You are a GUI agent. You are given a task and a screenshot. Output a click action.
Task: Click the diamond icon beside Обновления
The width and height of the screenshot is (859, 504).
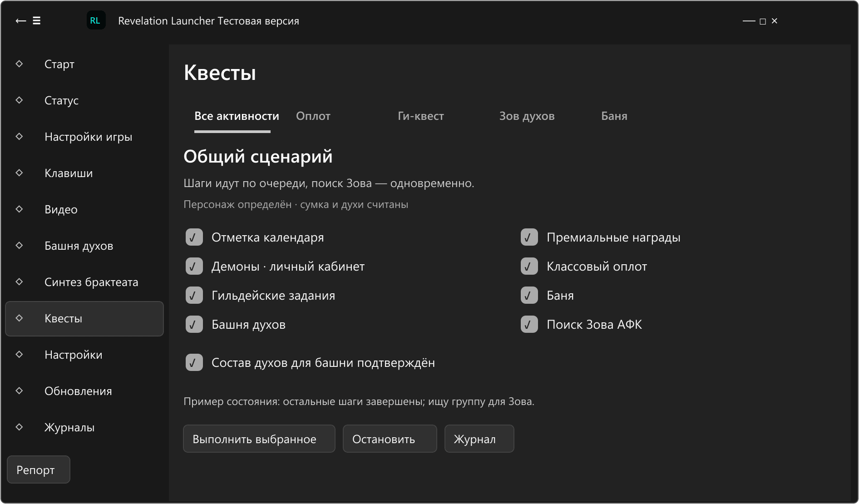tap(19, 391)
